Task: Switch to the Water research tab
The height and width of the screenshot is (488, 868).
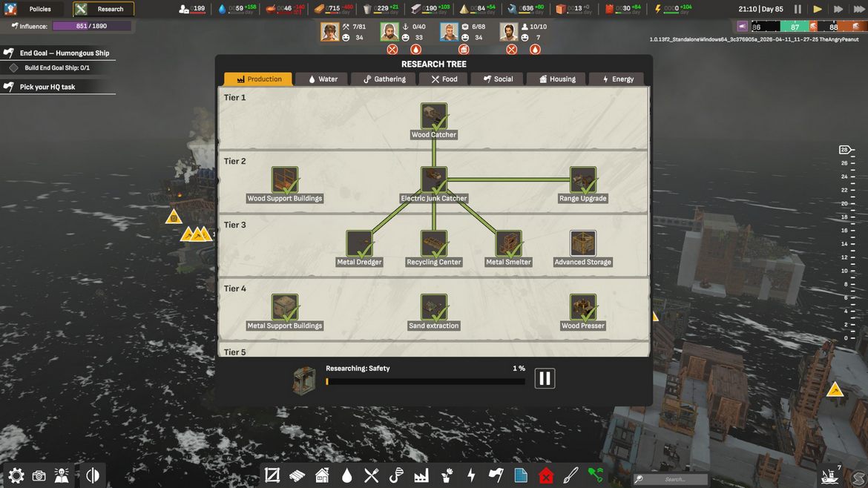Action: (x=322, y=79)
